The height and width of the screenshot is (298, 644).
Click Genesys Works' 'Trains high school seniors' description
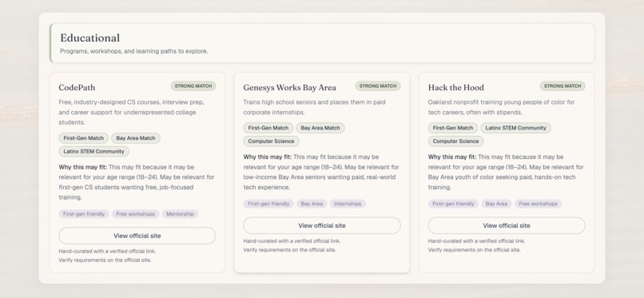[314, 107]
